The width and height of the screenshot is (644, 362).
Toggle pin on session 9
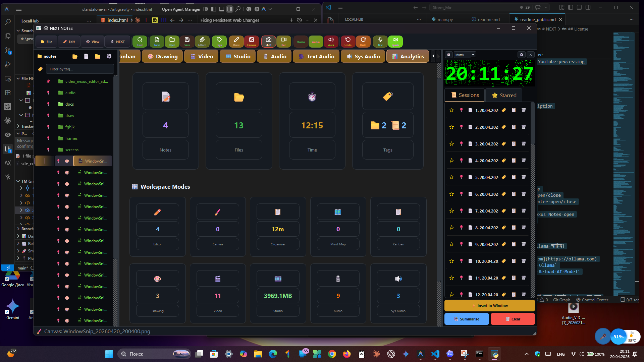[462, 244]
